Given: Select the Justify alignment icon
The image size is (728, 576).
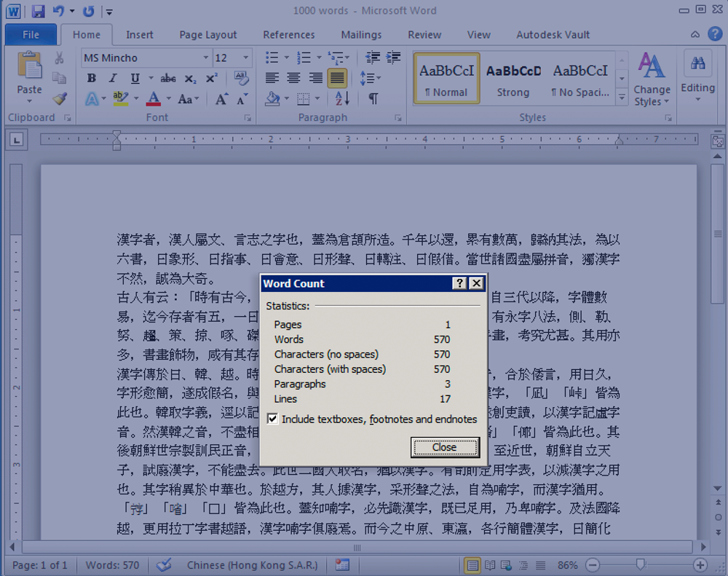Looking at the screenshot, I should [337, 78].
